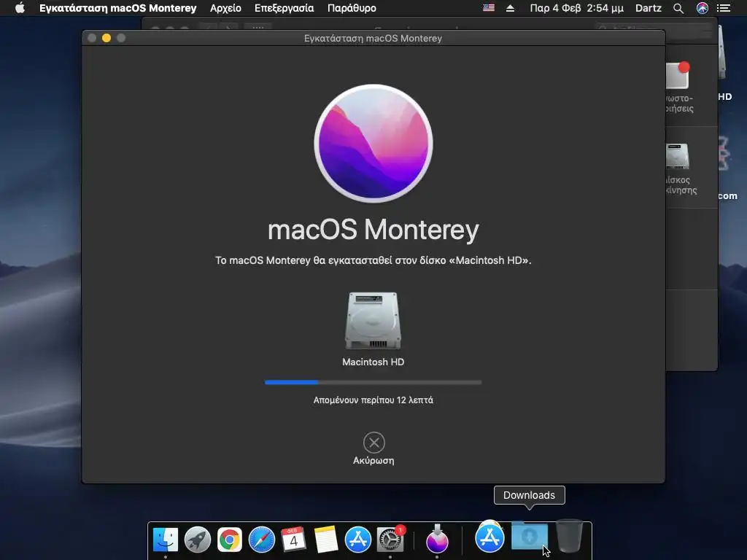Cancel the installation with the circled X
Image resolution: width=747 pixels, height=560 pixels.
374,443
